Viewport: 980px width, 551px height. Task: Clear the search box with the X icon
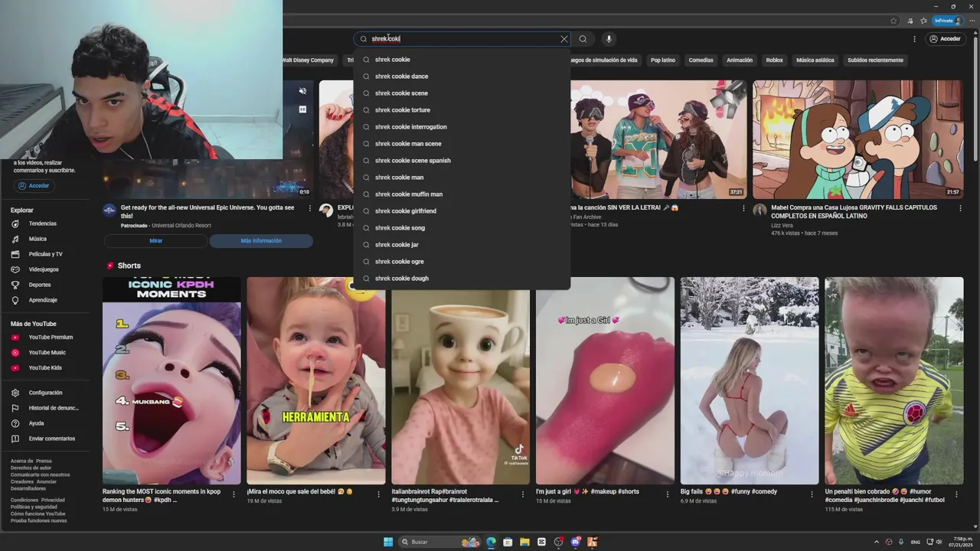click(564, 39)
